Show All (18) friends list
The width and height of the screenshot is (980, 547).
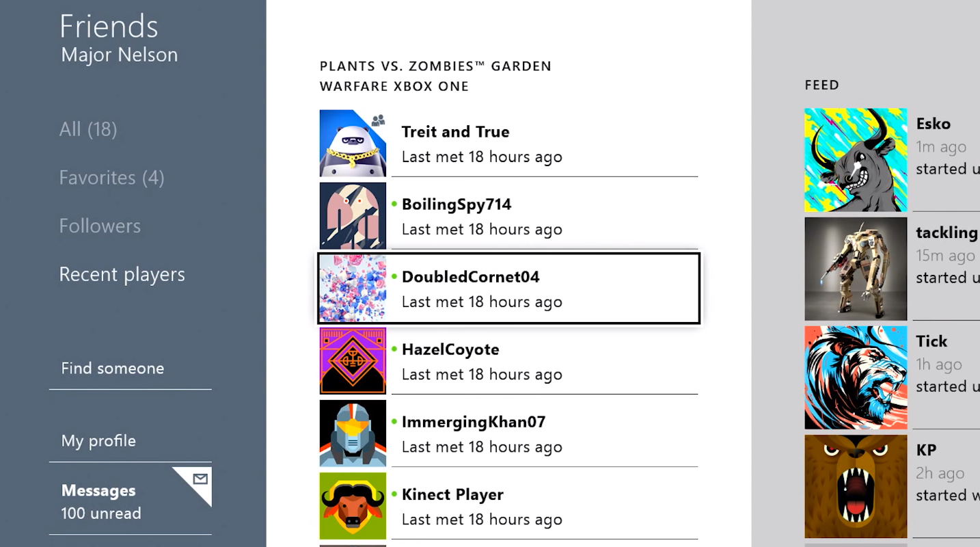(88, 129)
